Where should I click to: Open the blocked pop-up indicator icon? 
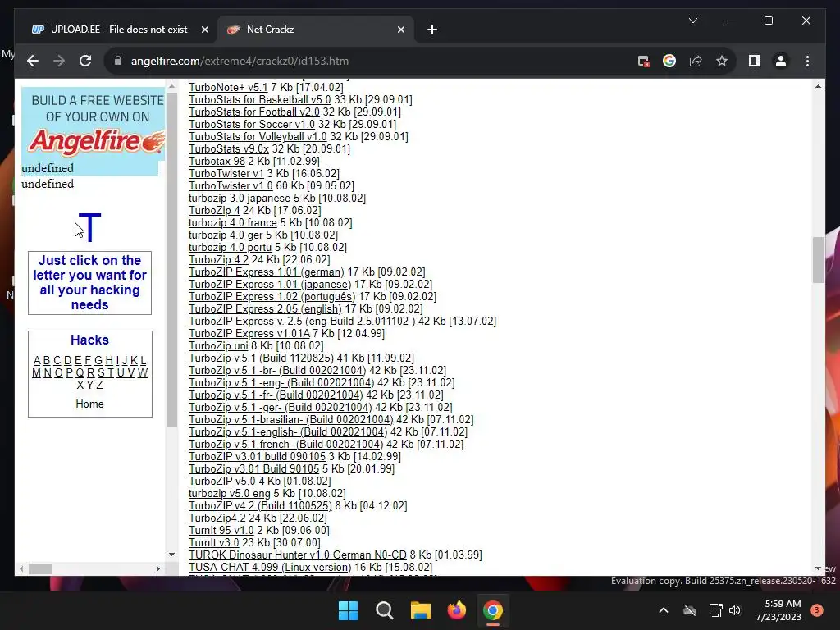(643, 61)
